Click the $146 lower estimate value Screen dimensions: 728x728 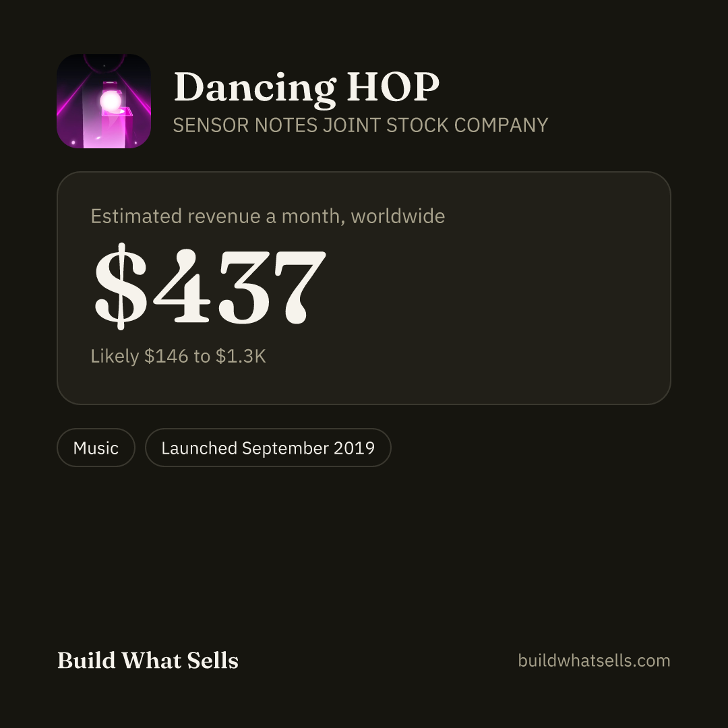pyautogui.click(x=166, y=357)
